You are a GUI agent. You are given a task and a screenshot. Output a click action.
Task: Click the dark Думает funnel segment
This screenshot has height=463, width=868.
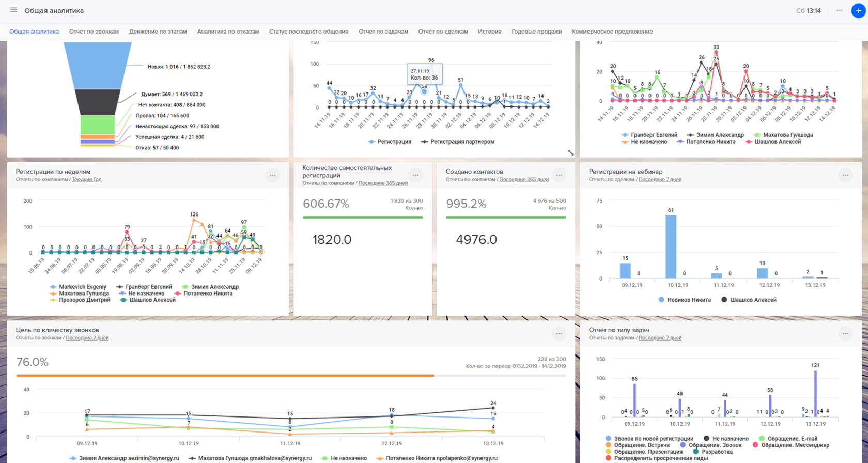point(98,102)
